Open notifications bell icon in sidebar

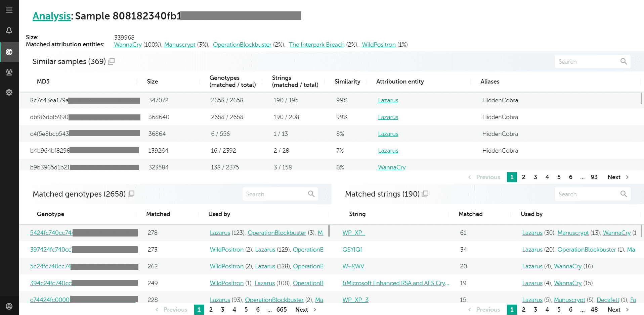9,30
